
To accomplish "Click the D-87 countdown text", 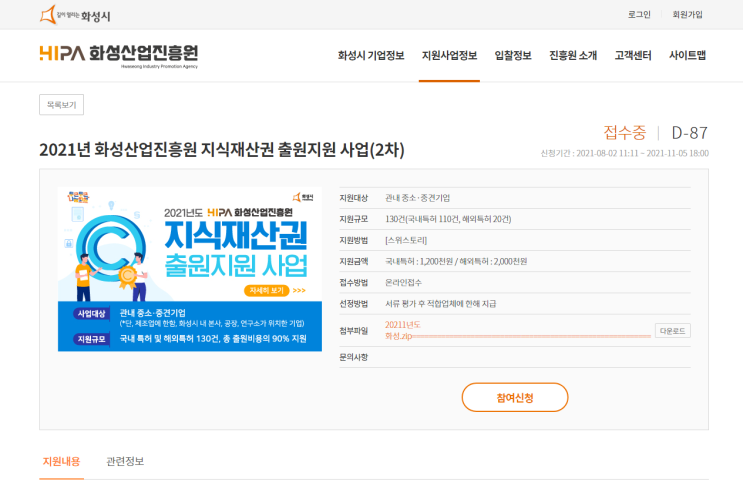I will 689,133.
